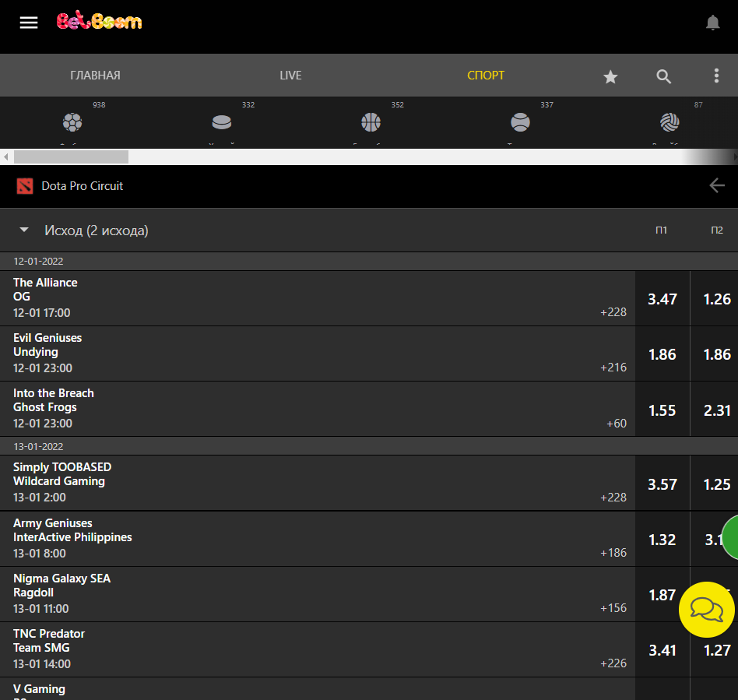The width and height of the screenshot is (738, 700).
Task: Switch to the LIVE tab
Action: point(290,76)
